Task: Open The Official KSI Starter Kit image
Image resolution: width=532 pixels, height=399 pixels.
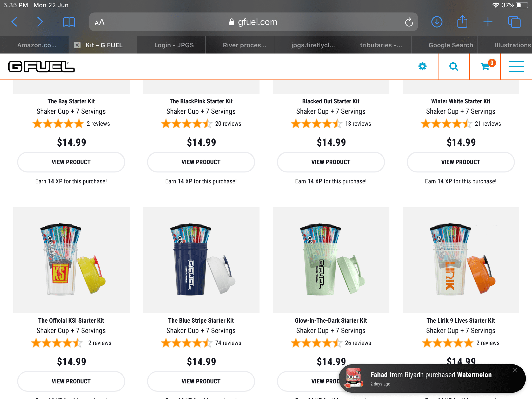Action: coord(71,260)
